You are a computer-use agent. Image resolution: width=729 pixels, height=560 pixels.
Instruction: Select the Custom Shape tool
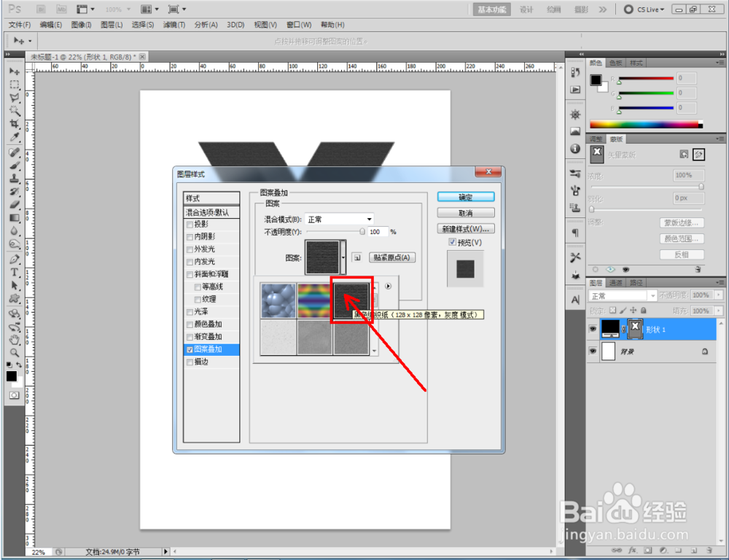(15, 299)
